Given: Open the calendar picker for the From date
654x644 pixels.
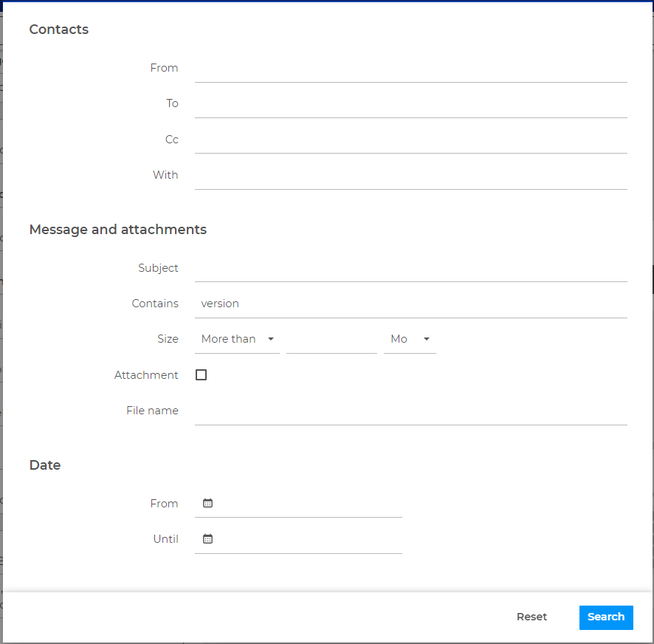Looking at the screenshot, I should tap(207, 503).
